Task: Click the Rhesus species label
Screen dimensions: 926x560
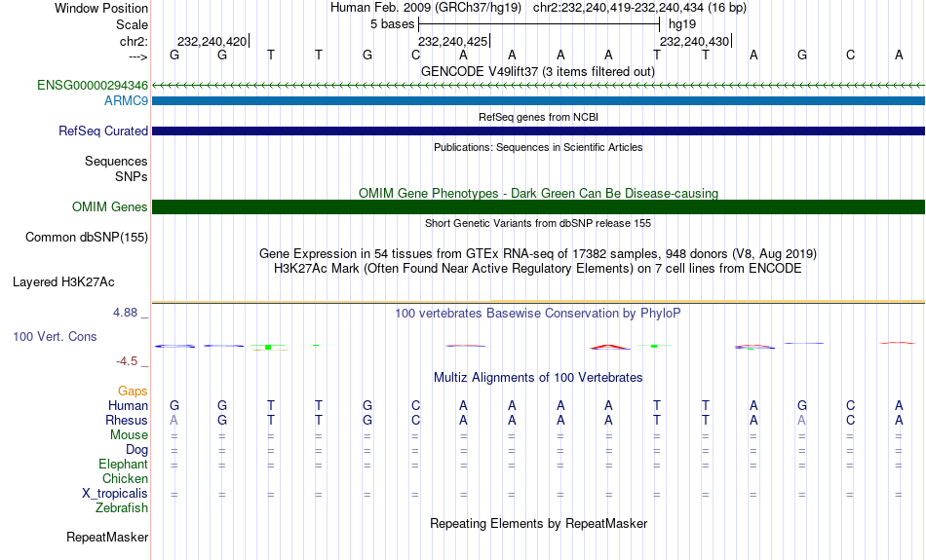Action: click(126, 420)
